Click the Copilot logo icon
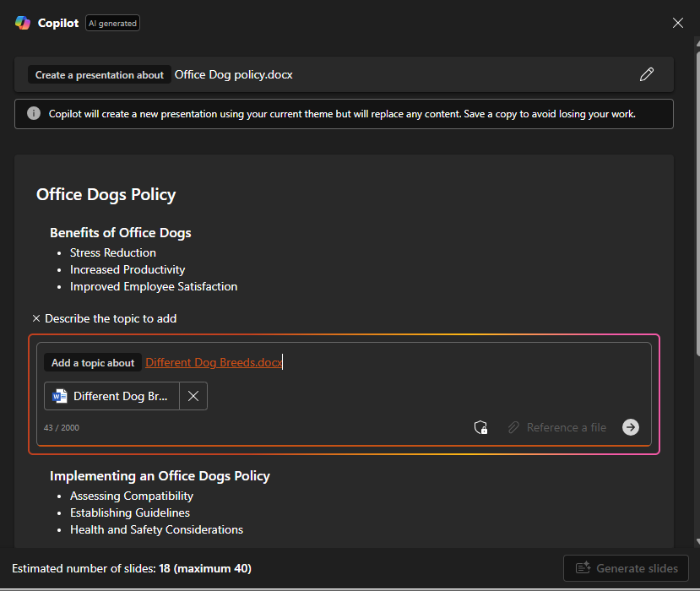700x591 pixels. [x=23, y=23]
